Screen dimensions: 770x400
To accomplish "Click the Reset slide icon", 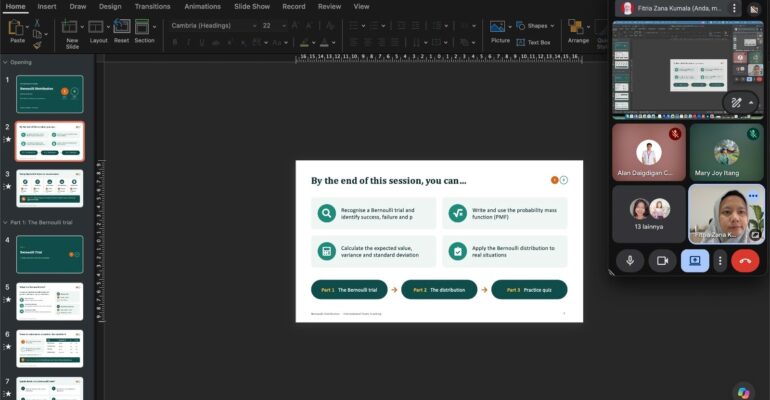I will [x=122, y=26].
